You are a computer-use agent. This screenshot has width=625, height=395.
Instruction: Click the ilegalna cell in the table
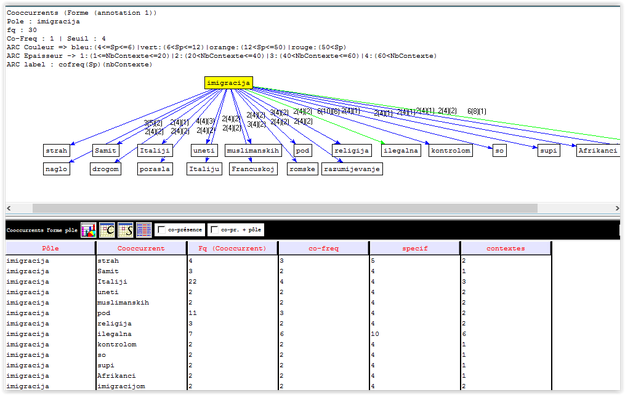(141, 334)
